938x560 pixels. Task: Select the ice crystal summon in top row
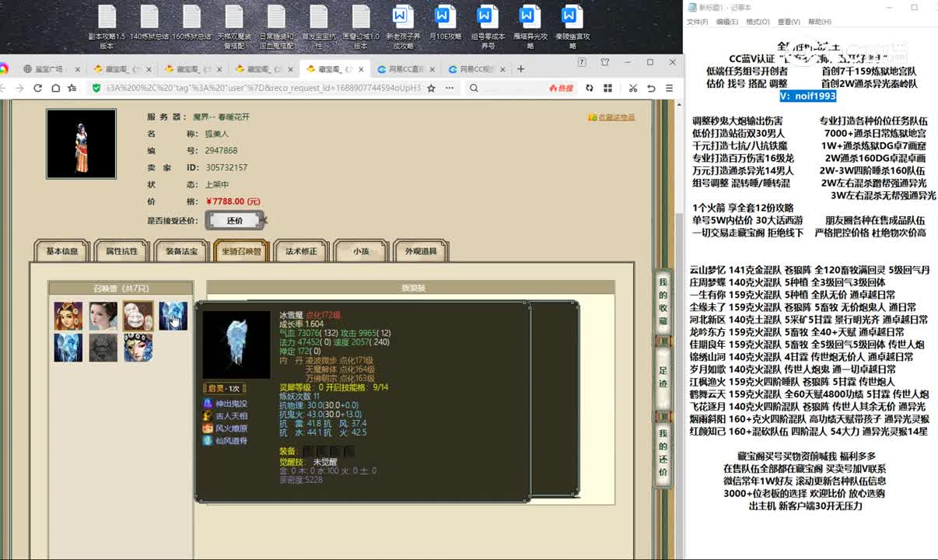pos(173,316)
